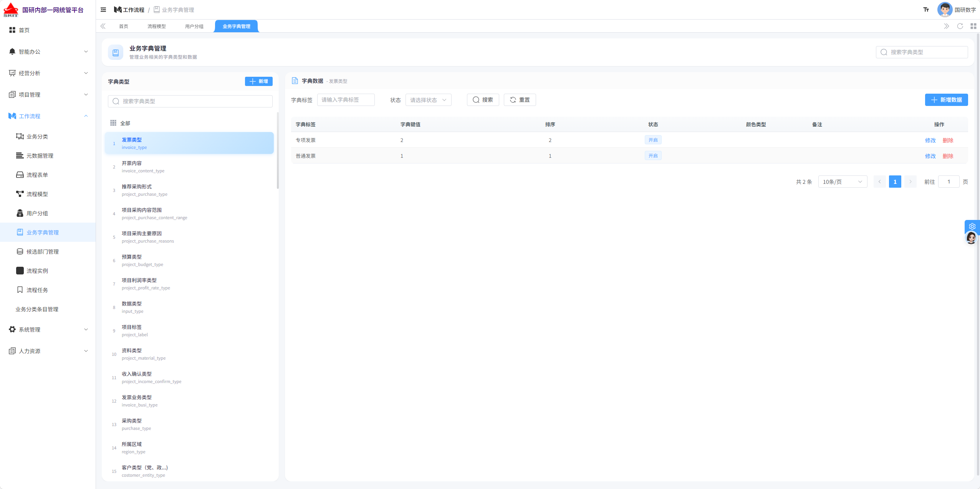
Task: Collapse the sidebar with the hamburger icon
Action: point(103,10)
